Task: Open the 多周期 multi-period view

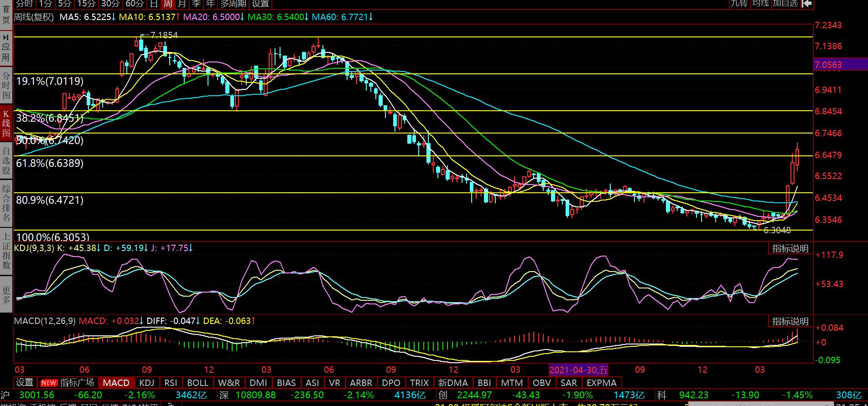Action: point(233,4)
